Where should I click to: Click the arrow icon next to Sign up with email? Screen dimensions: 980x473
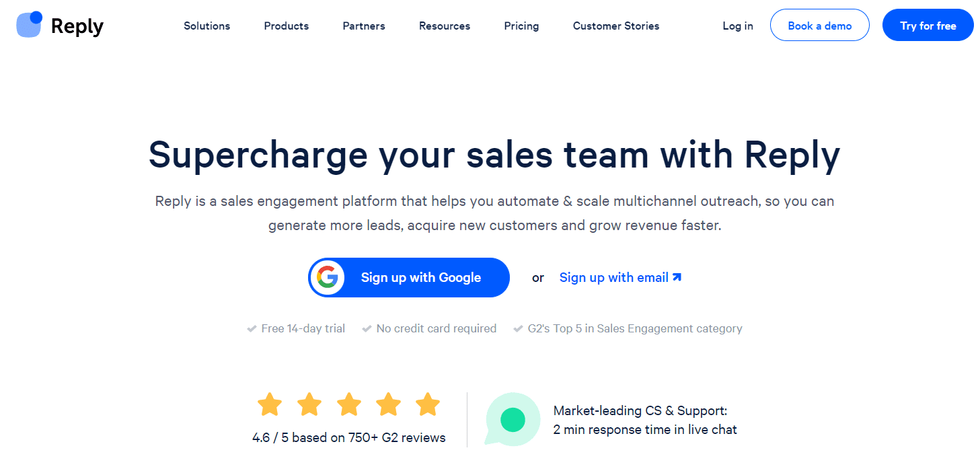tap(677, 277)
